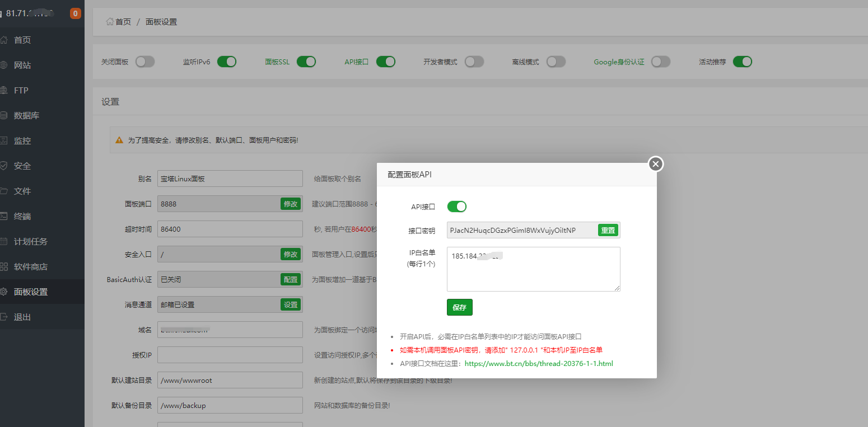Viewport: 868px width, 427px height.
Task: Click the server IP address in sidebar header
Action: coord(30,13)
